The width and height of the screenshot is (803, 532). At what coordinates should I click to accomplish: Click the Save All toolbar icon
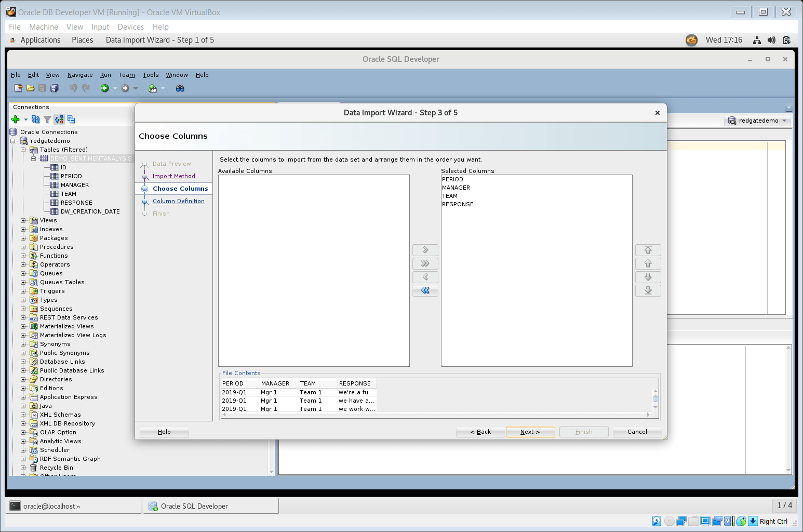coord(55,88)
